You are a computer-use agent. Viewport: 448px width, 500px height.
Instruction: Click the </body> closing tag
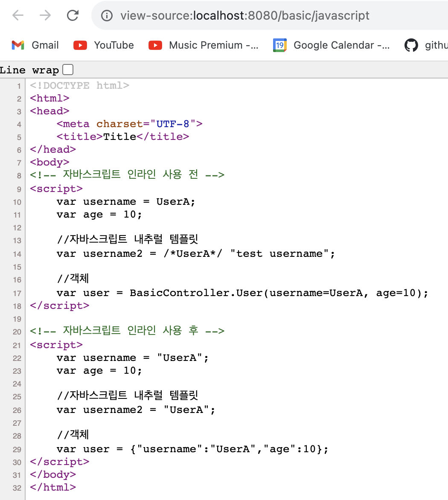point(53,474)
